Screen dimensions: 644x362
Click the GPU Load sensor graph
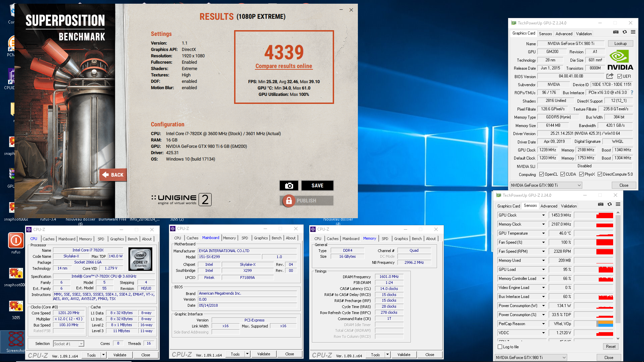(x=594, y=269)
